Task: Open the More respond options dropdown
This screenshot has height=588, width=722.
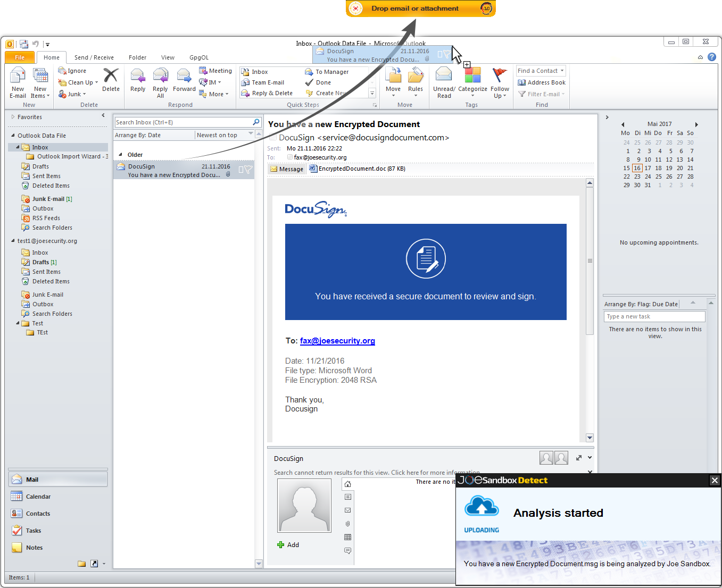Action: coord(213,94)
